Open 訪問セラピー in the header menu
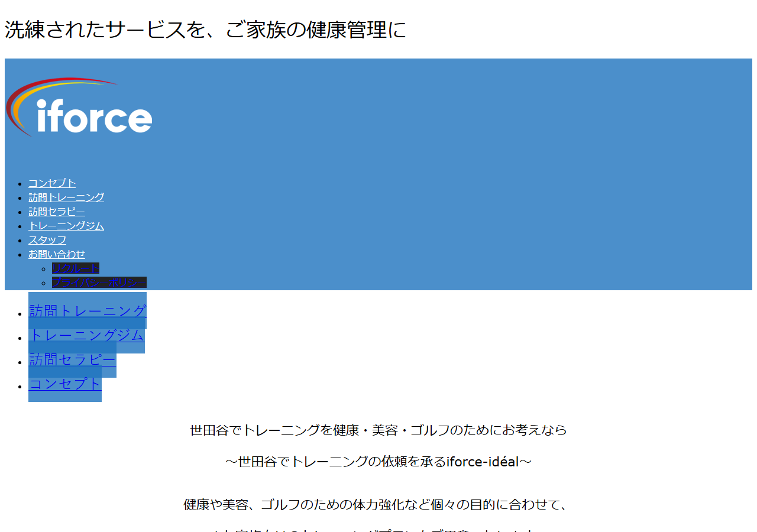 pyautogui.click(x=57, y=212)
